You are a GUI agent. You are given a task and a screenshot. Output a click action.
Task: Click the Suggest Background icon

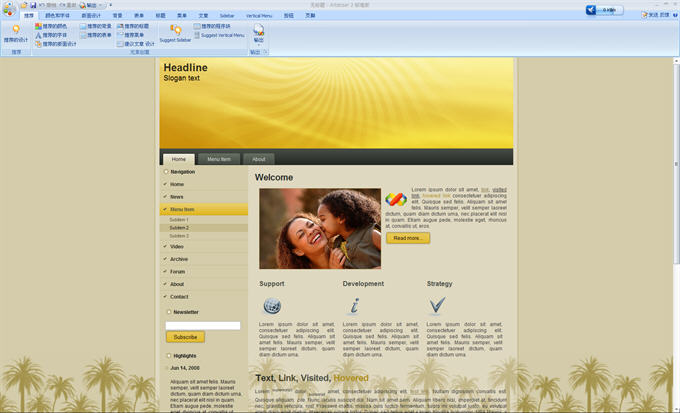[x=83, y=26]
